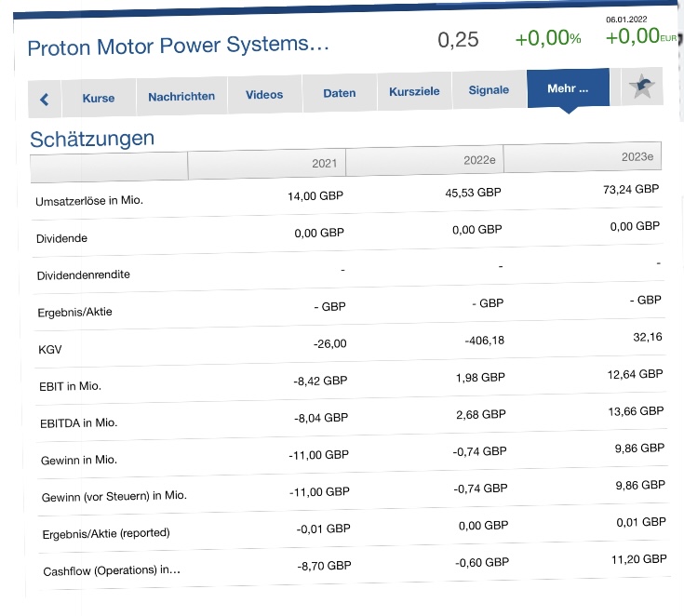
Task: Select the Daten tab
Action: tap(340, 93)
